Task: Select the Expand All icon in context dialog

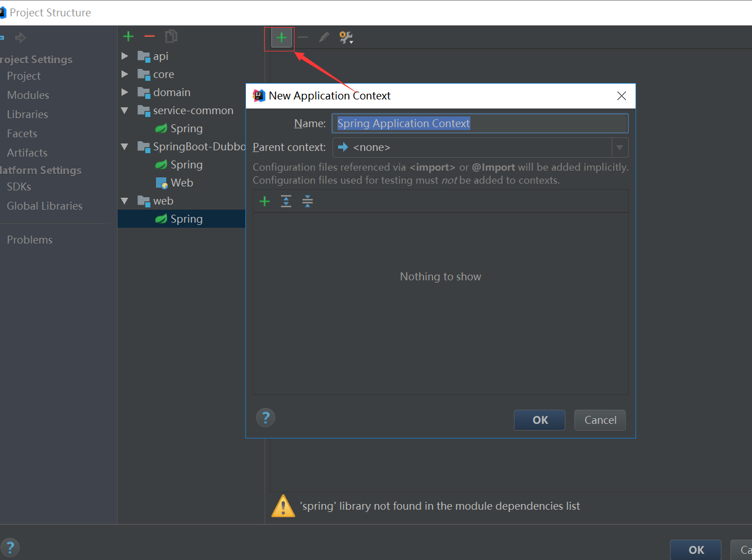Action: coord(286,201)
